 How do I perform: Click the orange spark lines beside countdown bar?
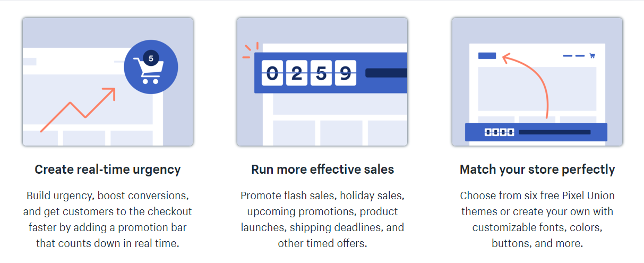click(x=249, y=50)
